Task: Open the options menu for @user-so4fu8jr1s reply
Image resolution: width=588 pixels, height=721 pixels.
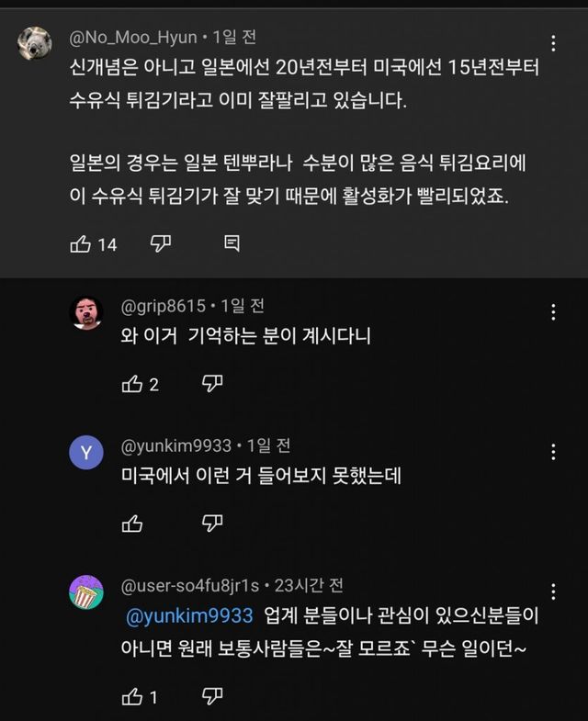Action: (553, 591)
